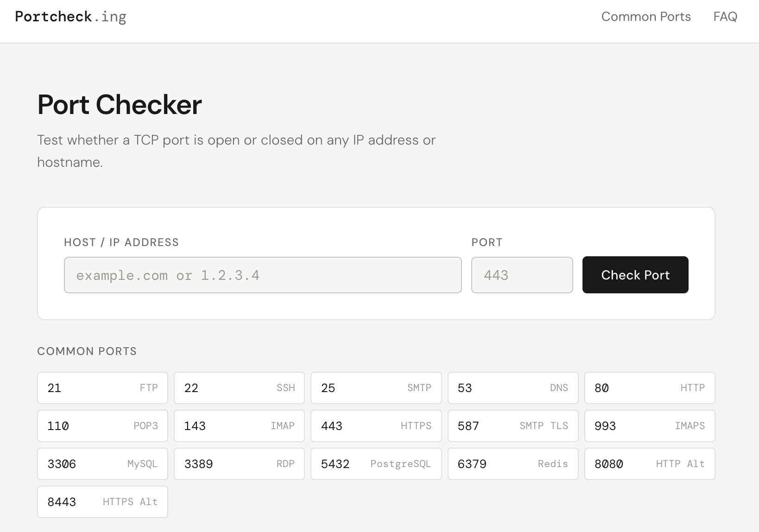Select the port 53 DNS preset
Screen dimensions: 759x532
[x=512, y=388]
